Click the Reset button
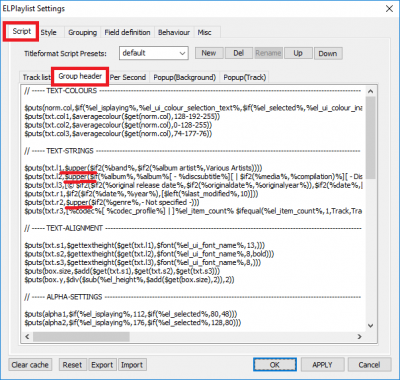 pyautogui.click(x=72, y=365)
